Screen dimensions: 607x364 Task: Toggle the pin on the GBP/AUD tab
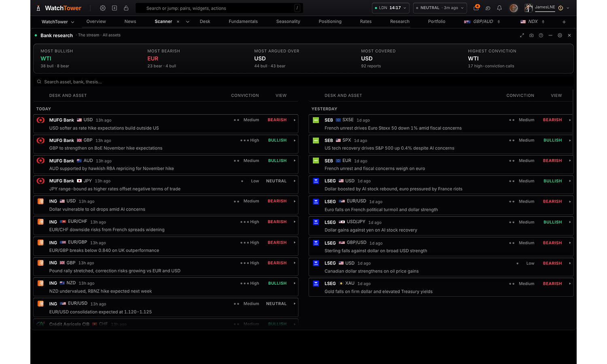tap(499, 22)
